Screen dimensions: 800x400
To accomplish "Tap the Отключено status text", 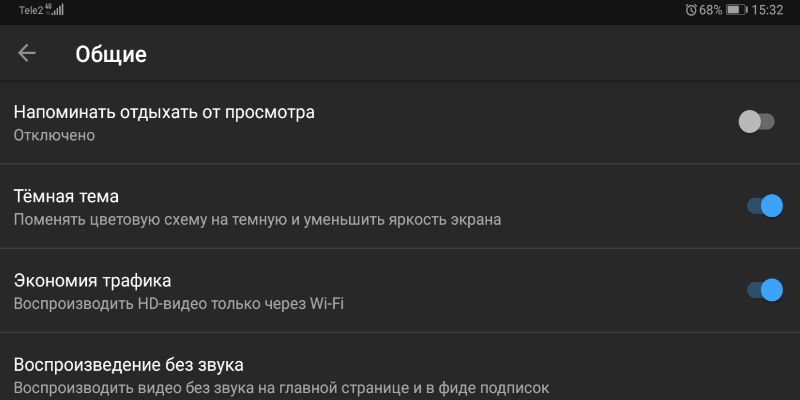I will click(54, 136).
